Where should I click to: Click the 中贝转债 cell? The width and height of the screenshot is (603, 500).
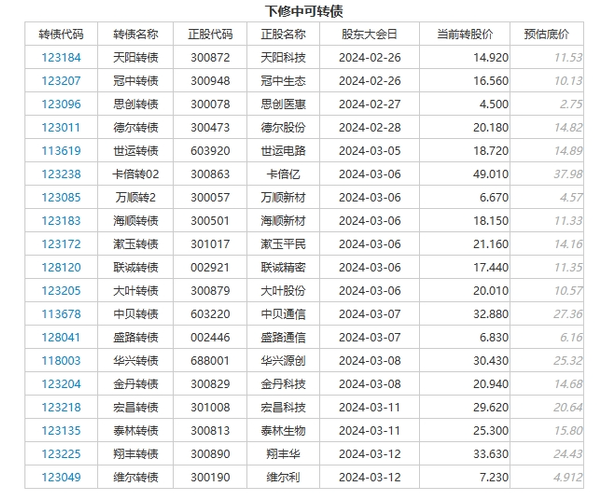tap(135, 314)
